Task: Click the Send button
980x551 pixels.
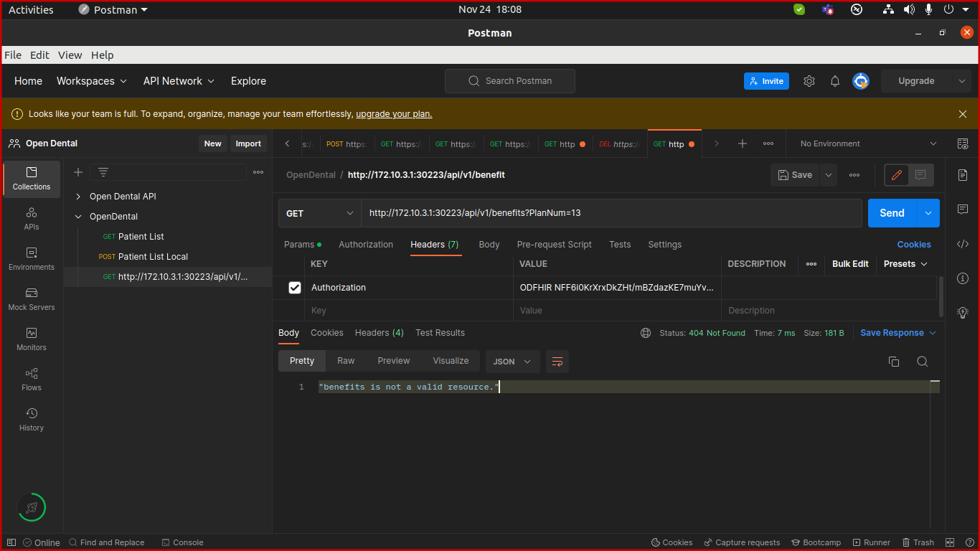Action: pyautogui.click(x=892, y=213)
